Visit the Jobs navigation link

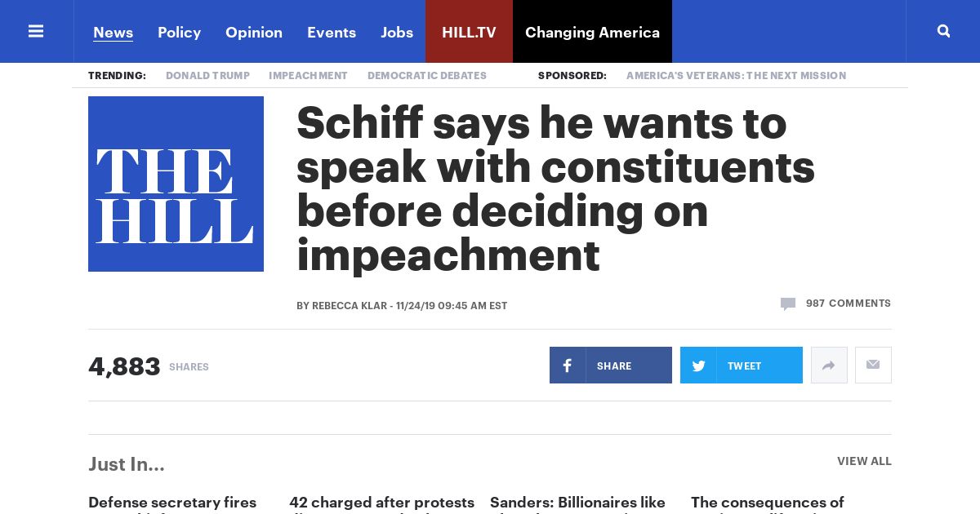coord(397,32)
